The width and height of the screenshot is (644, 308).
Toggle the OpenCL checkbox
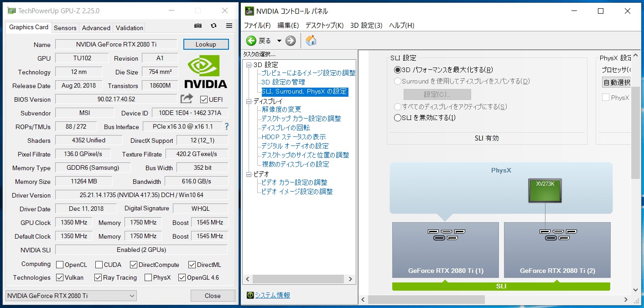coord(60,265)
